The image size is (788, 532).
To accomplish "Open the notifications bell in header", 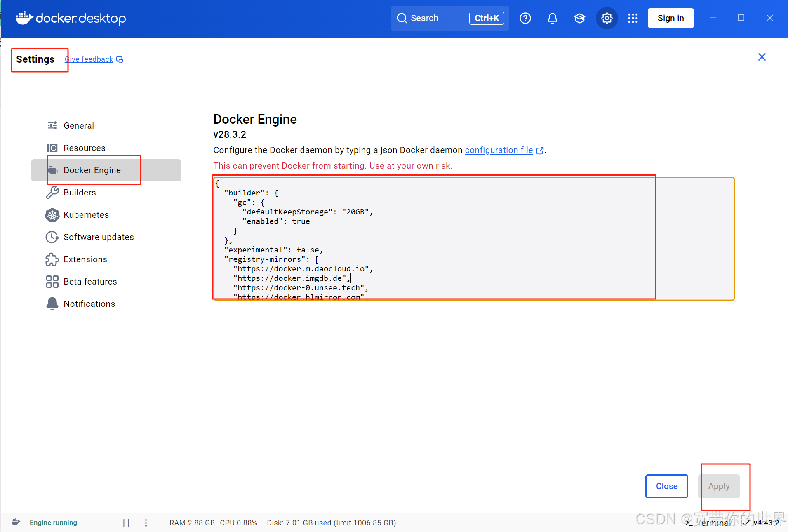I will coord(552,18).
